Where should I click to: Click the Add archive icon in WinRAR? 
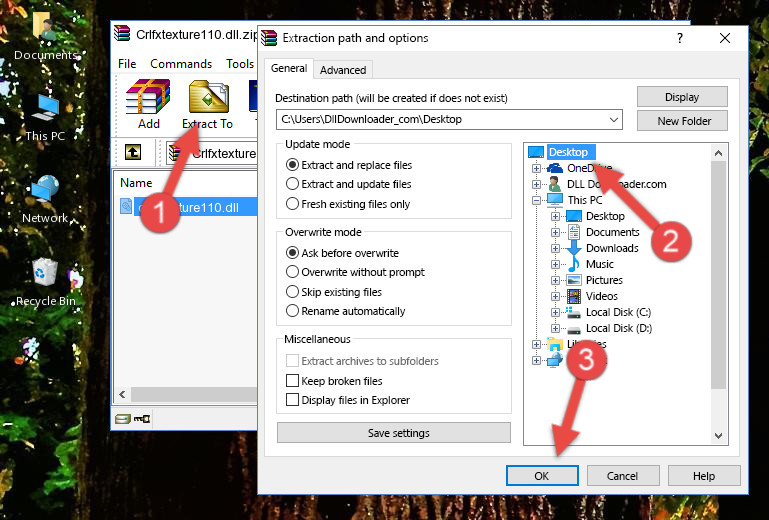click(x=148, y=97)
